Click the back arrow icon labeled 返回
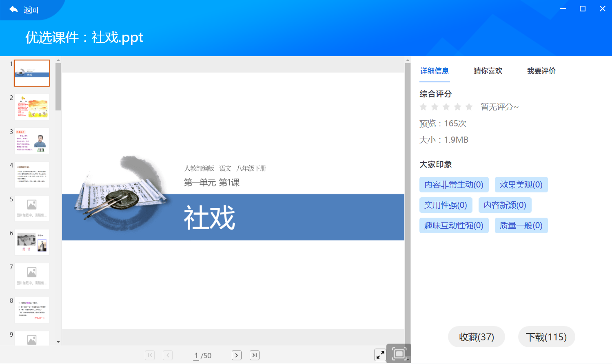This screenshot has width=612, height=364. tap(14, 10)
